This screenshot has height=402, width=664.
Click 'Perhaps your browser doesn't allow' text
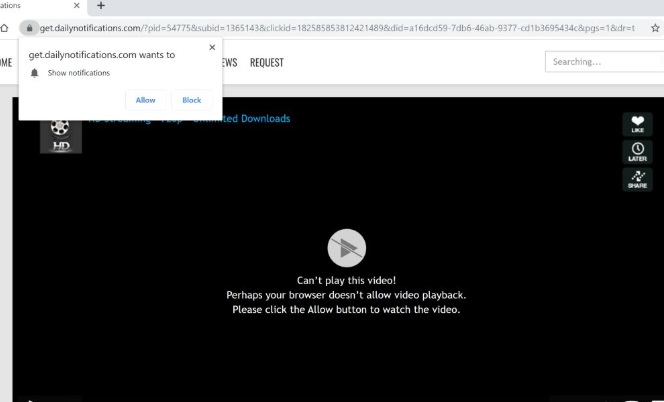[346, 295]
